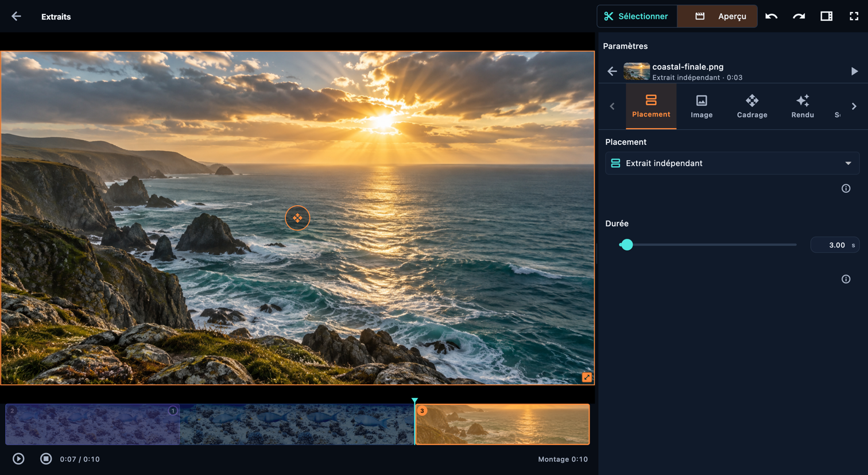Click the orange resize corner of the preview
This screenshot has width=868, height=475.
tap(587, 377)
